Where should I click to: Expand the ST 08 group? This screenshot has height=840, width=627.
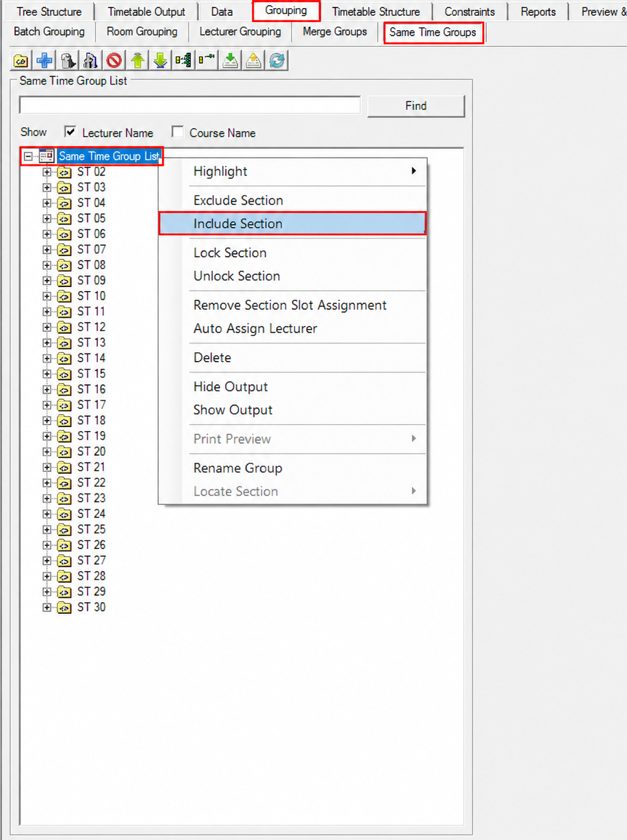click(47, 266)
